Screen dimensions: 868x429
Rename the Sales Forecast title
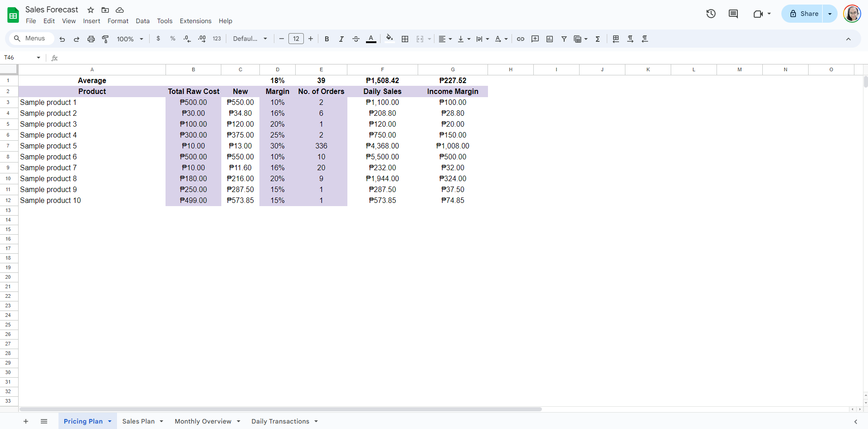[x=52, y=10]
